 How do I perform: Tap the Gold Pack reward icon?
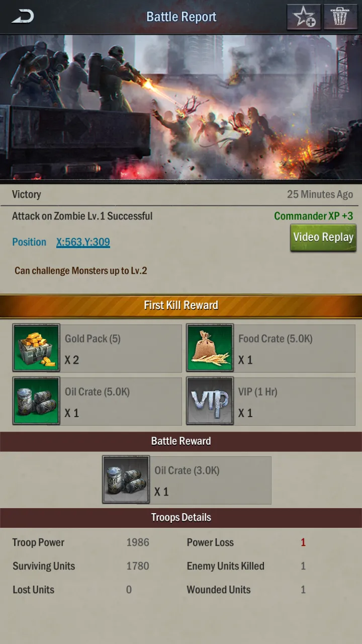pos(36,348)
